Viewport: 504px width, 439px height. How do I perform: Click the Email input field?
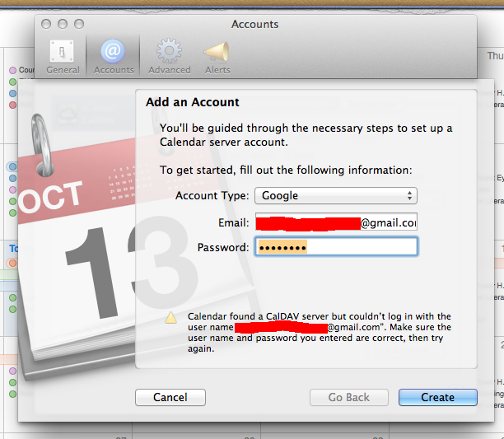[x=336, y=222]
